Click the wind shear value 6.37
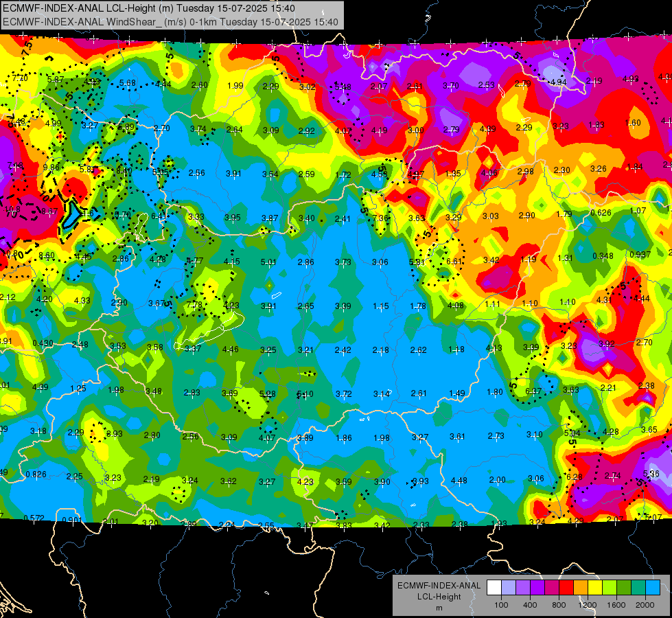Screen dimensions: 672x618 533,391
